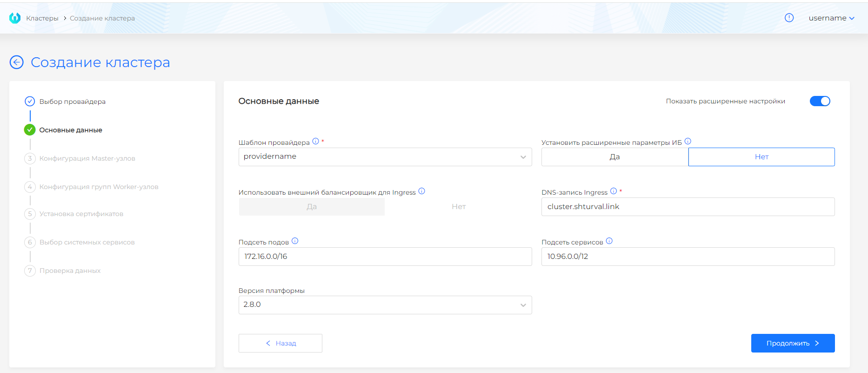The image size is (868, 373).
Task: Click the back arrow beside Создание кластера
Action: point(17,62)
